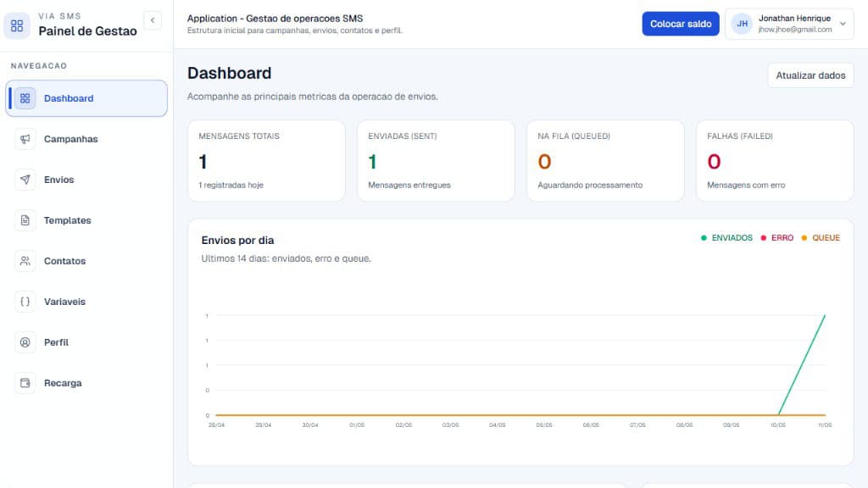
Task: Click the NAVEGACAO section label
Action: point(39,66)
